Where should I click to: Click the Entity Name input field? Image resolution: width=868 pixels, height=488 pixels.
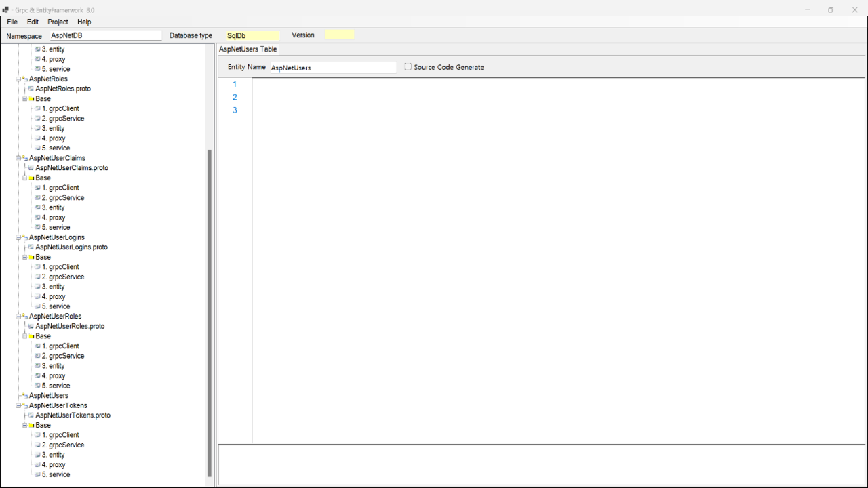[332, 68]
